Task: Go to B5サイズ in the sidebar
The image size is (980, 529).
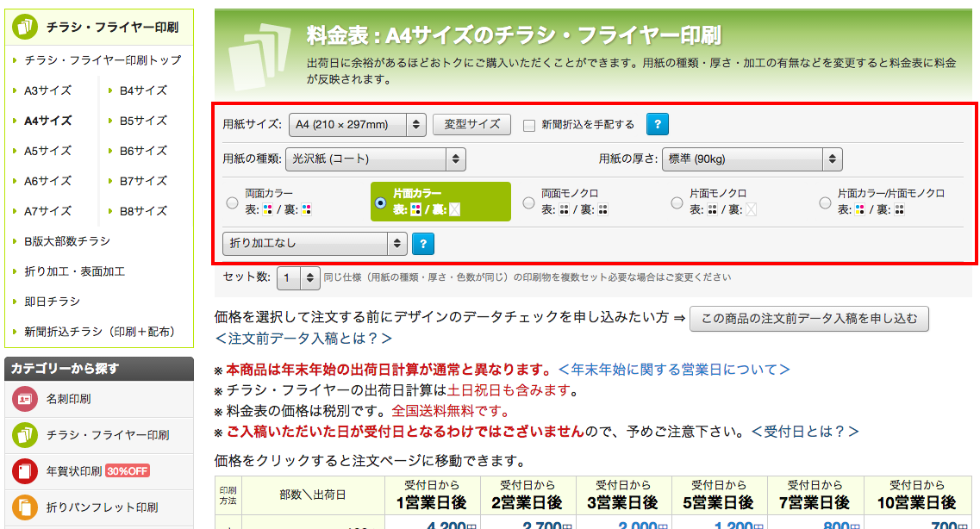Action: (x=143, y=121)
